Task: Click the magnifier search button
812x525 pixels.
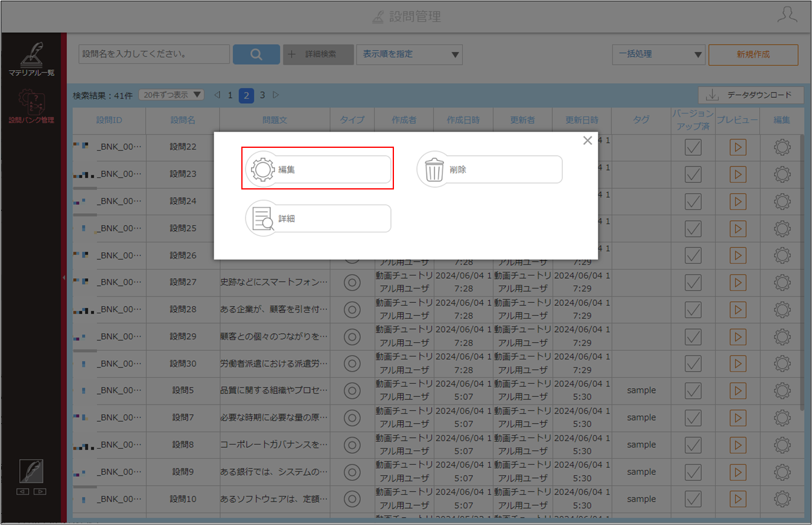Action: pyautogui.click(x=256, y=54)
